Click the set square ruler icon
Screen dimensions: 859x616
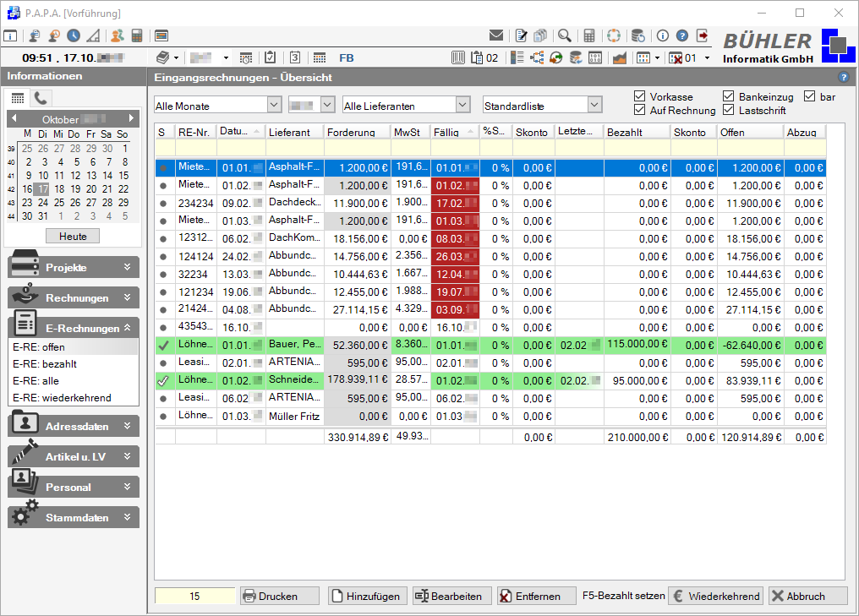point(94,35)
